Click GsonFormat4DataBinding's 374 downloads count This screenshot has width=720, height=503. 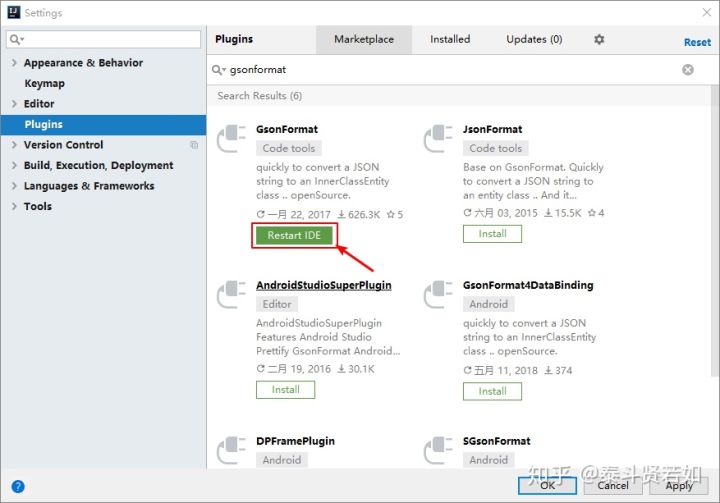(558, 371)
